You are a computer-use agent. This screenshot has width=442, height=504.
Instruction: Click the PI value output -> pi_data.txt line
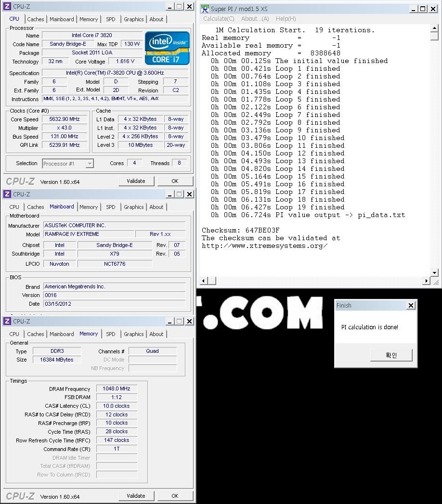pyautogui.click(x=308, y=215)
